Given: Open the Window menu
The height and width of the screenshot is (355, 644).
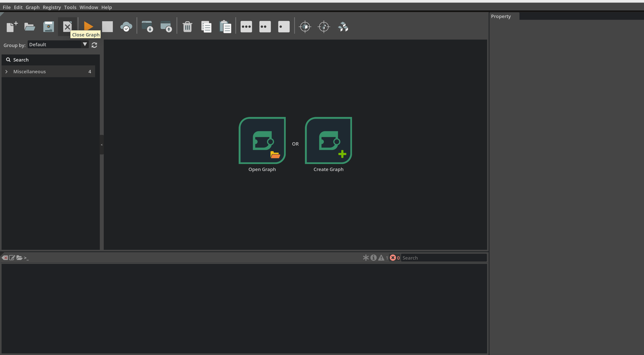Looking at the screenshot, I should tap(89, 7).
